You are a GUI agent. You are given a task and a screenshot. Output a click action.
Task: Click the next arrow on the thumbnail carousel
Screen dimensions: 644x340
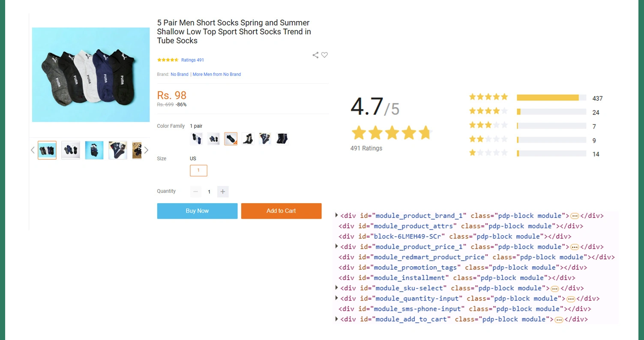coord(146,150)
